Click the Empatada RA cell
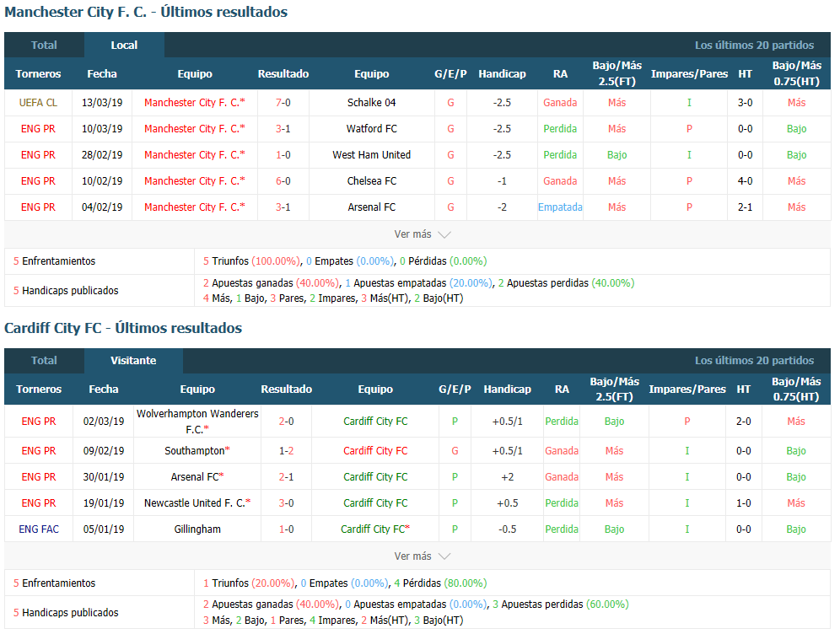Image resolution: width=840 pixels, height=634 pixels. point(560,207)
